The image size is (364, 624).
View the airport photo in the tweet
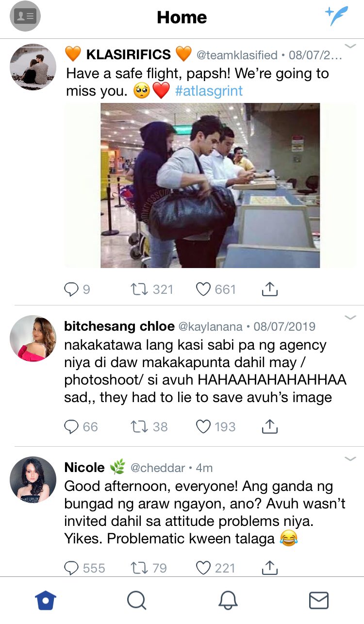click(210, 186)
